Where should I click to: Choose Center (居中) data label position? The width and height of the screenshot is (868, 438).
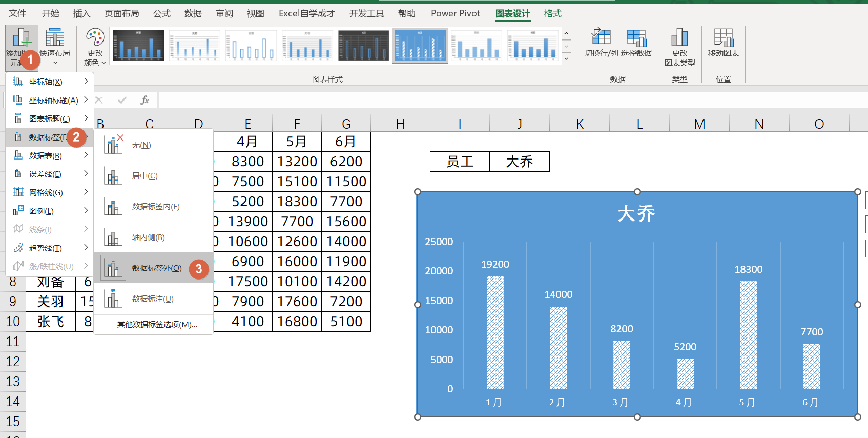coord(154,176)
